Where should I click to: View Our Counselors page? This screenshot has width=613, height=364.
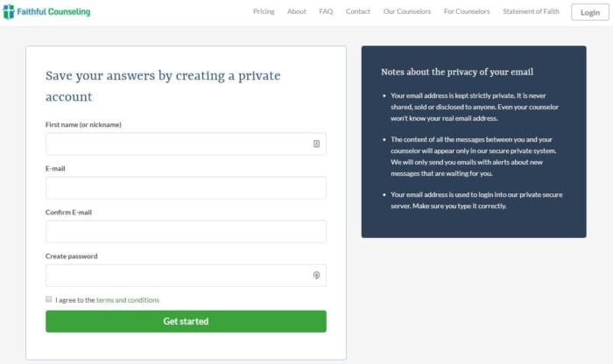[x=407, y=11]
